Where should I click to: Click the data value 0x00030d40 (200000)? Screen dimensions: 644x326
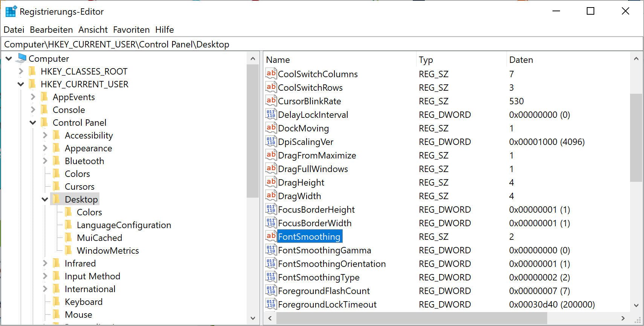[x=552, y=305]
